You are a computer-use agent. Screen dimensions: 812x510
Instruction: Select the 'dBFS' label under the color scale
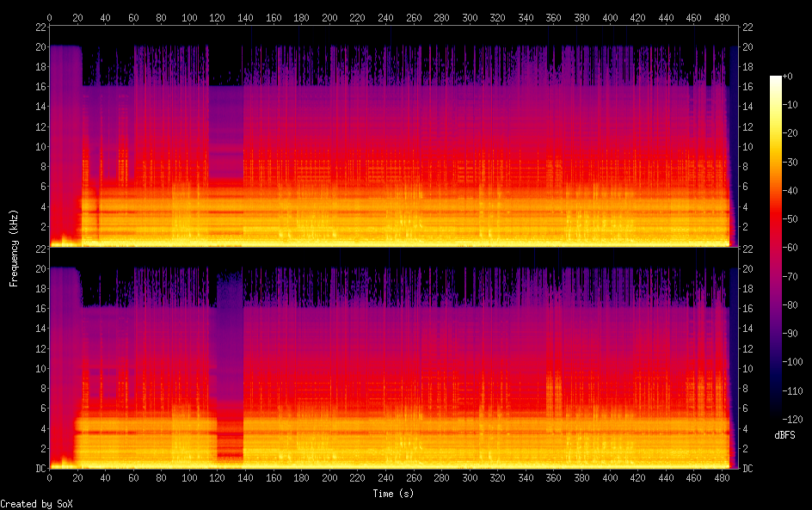(784, 435)
